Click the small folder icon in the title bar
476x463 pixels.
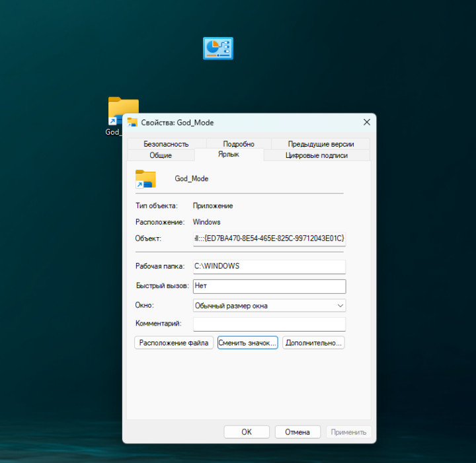pos(132,122)
